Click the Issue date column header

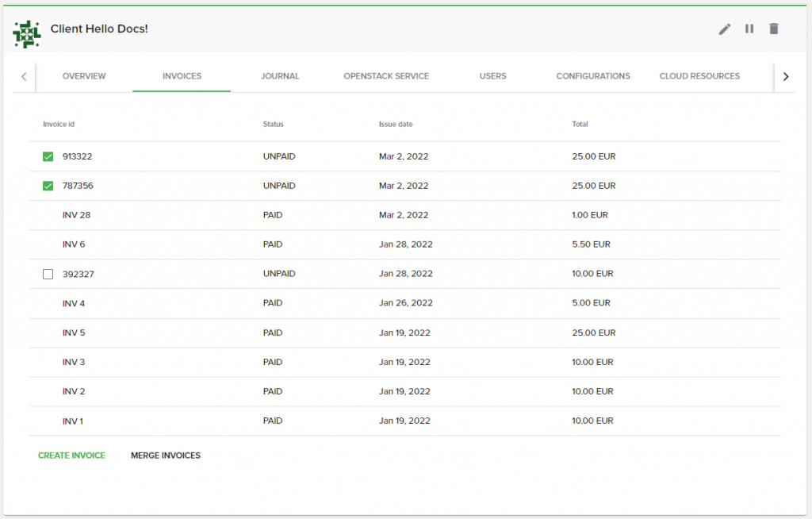[396, 125]
